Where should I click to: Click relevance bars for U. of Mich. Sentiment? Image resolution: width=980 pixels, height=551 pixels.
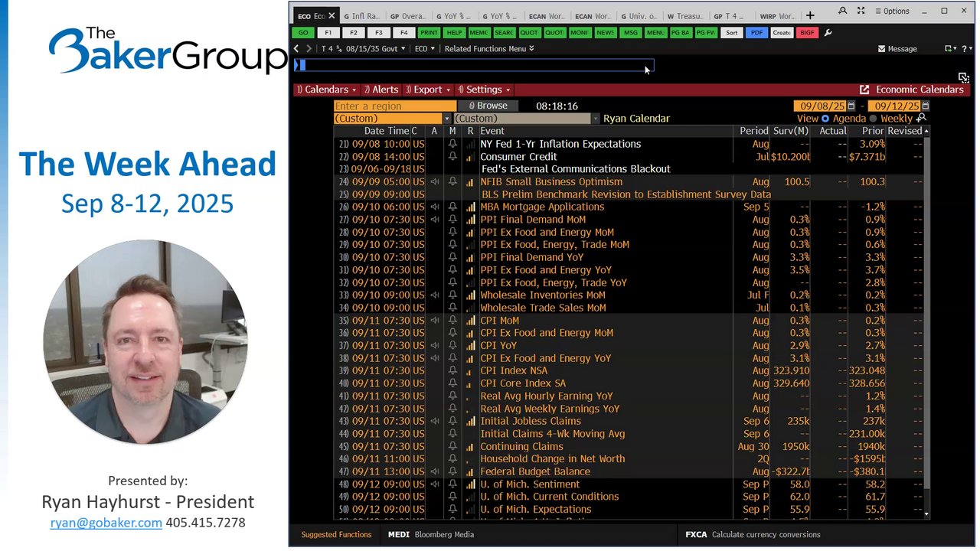tap(470, 484)
